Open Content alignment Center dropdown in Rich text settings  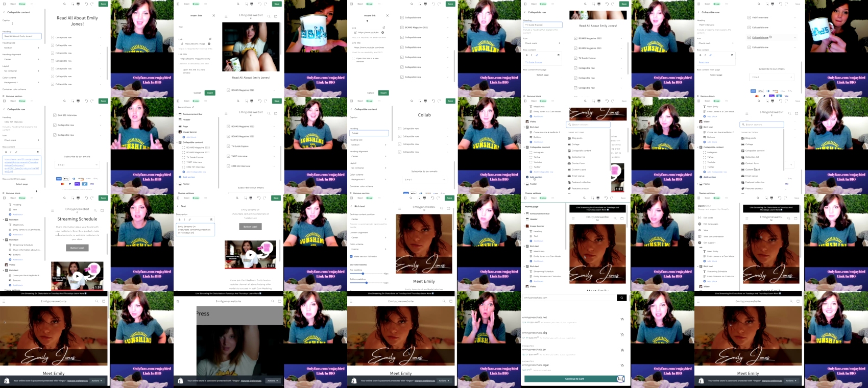click(x=369, y=237)
